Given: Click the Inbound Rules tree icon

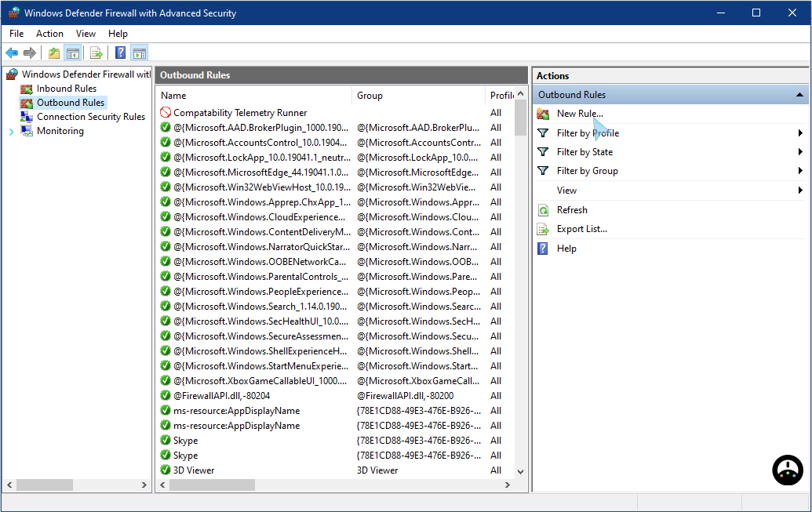Looking at the screenshot, I should pyautogui.click(x=27, y=89).
